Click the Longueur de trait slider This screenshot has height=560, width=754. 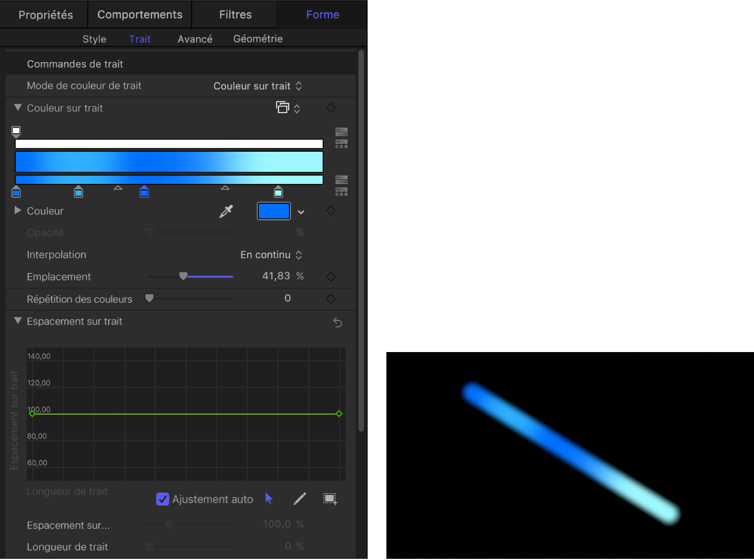190,547
